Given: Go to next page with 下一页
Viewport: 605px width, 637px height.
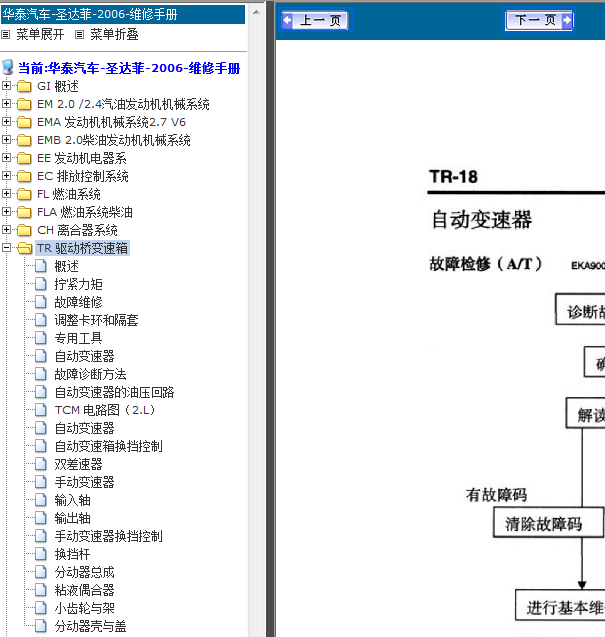Looking at the screenshot, I should pyautogui.click(x=539, y=20).
